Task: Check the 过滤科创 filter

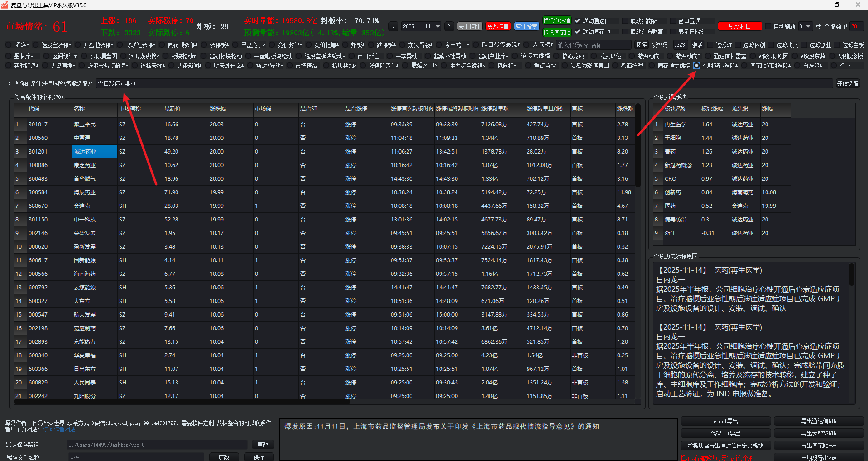Action: (738, 45)
